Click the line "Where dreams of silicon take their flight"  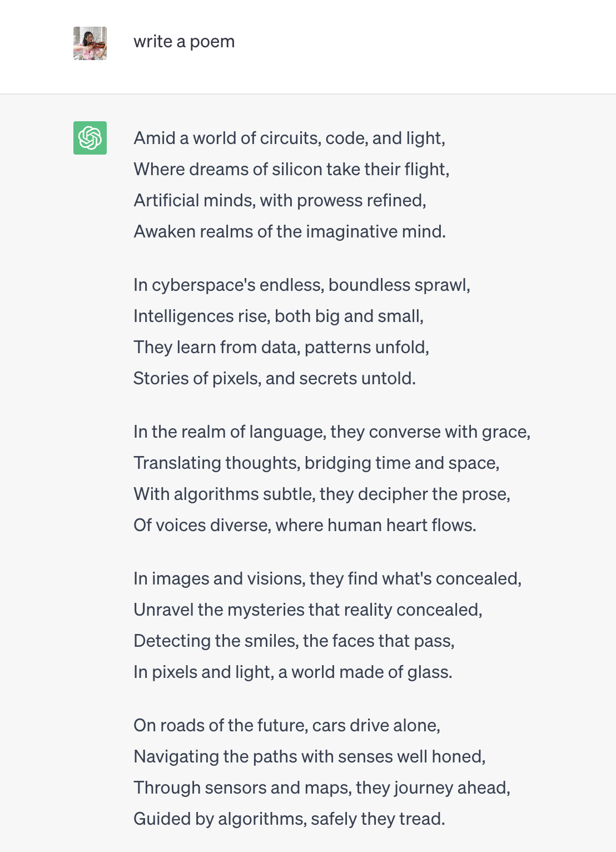[291, 169]
